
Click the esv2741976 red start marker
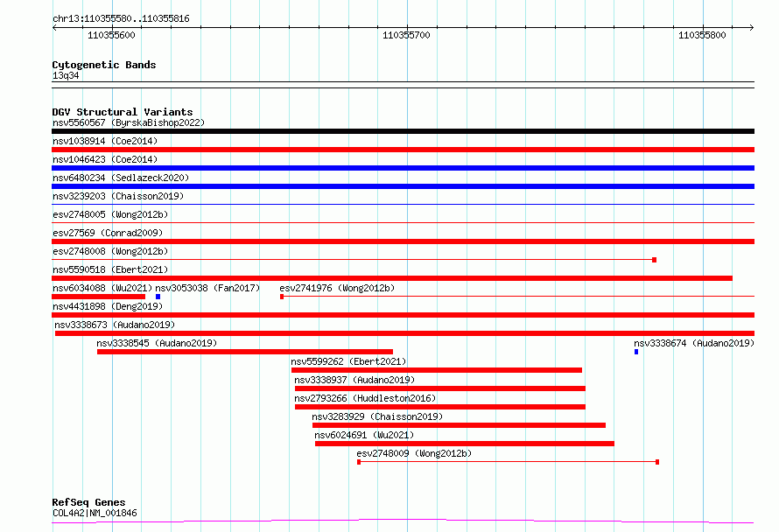click(282, 297)
